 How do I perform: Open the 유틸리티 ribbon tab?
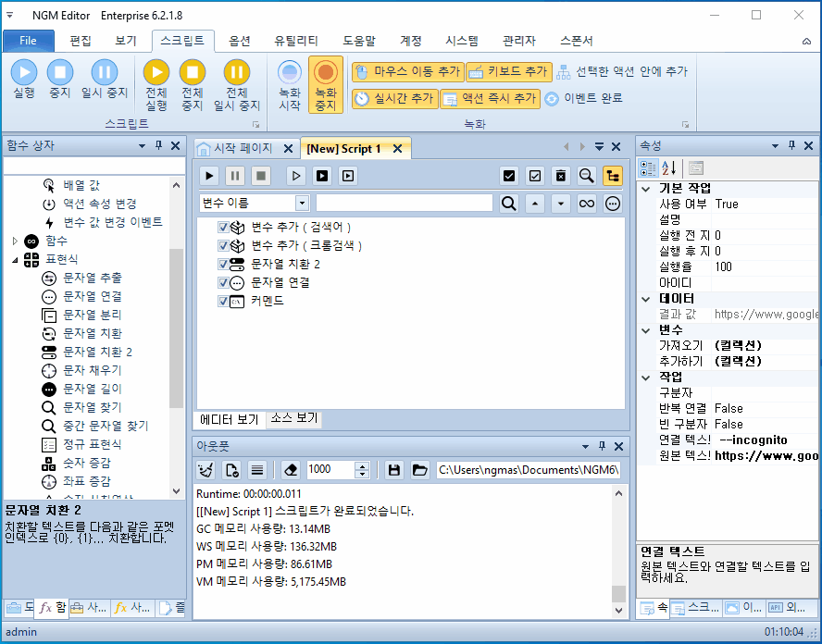click(296, 41)
